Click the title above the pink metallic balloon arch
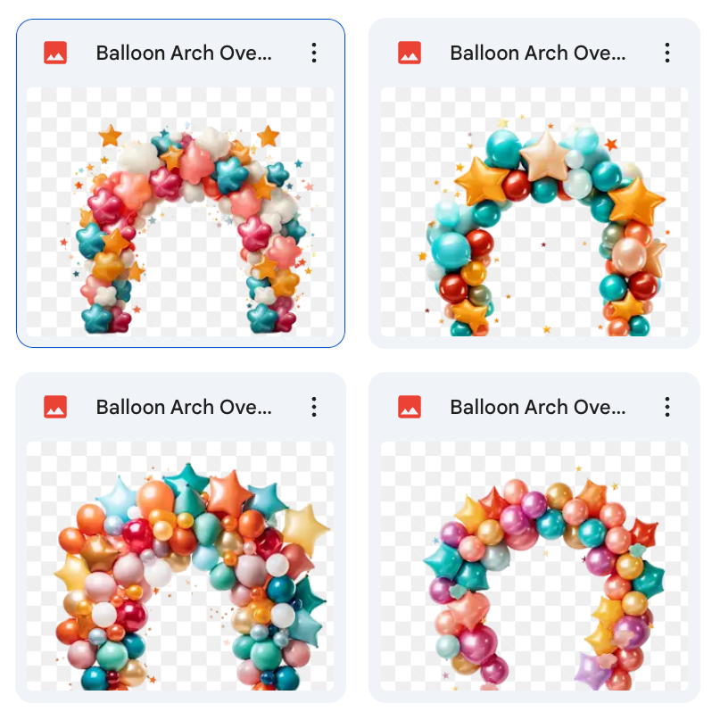 pyautogui.click(x=538, y=407)
